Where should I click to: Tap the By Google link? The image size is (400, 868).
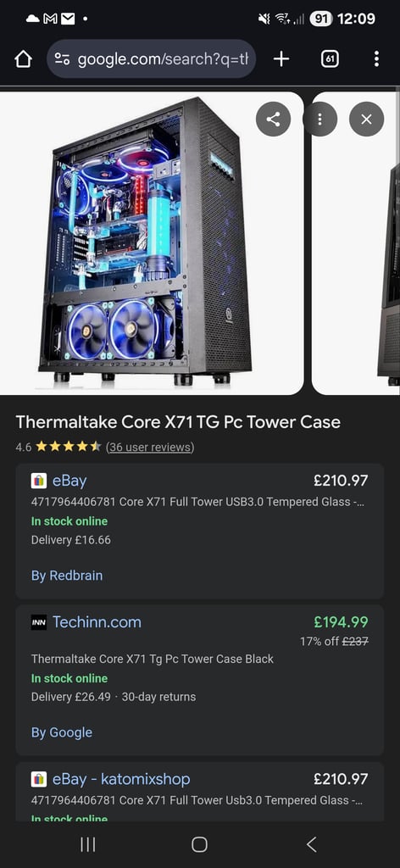61,732
